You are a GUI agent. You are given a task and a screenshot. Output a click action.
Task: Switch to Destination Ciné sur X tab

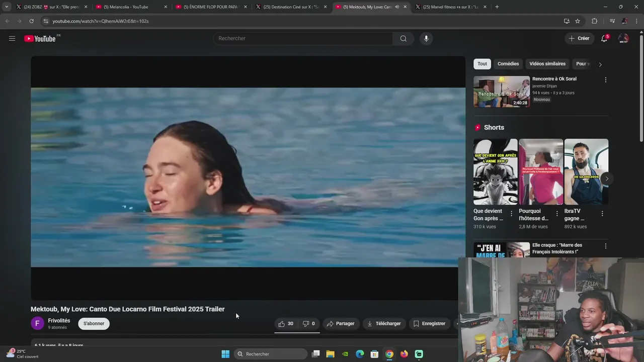(x=291, y=7)
